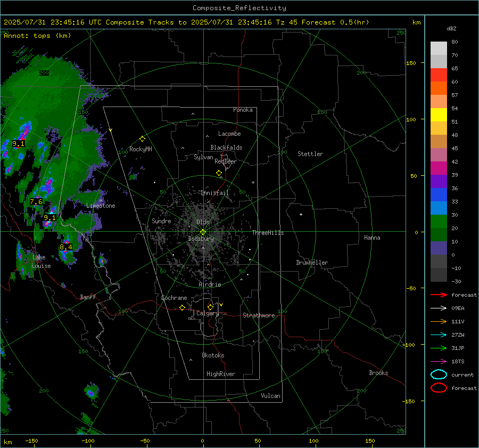This screenshot has width=479, height=448.
Task: Click the Drumheller city label
Action: [x=312, y=263]
